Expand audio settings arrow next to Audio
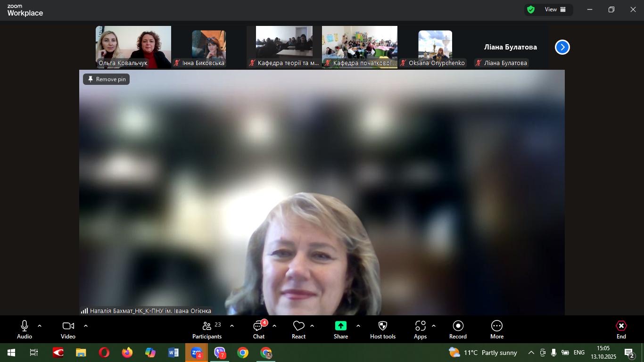The image size is (644, 362). point(40,326)
